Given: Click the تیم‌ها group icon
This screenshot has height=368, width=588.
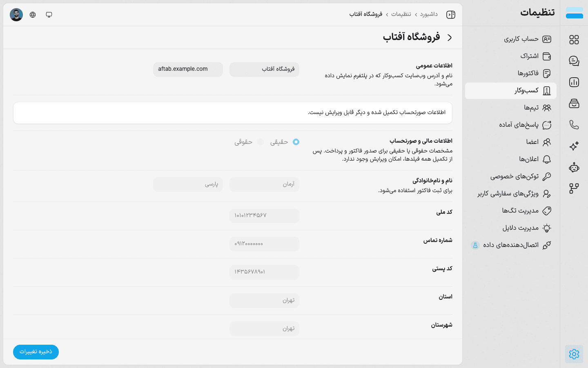Looking at the screenshot, I should click(547, 108).
